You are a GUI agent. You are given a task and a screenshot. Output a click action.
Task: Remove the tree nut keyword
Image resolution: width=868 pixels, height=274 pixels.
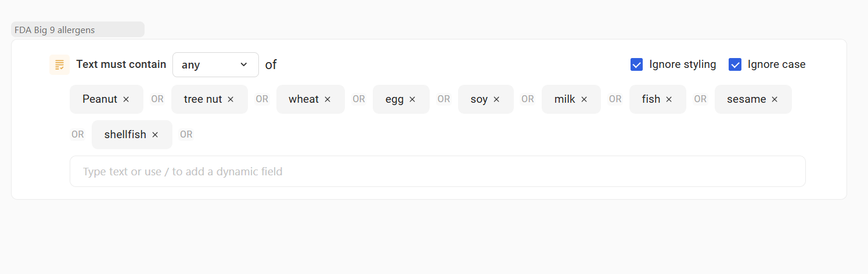click(x=230, y=99)
